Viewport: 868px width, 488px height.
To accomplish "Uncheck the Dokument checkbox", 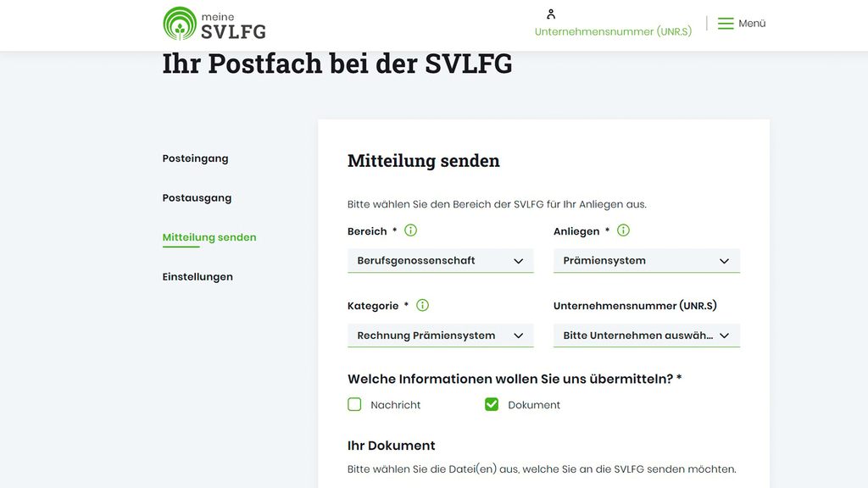I will 492,404.
